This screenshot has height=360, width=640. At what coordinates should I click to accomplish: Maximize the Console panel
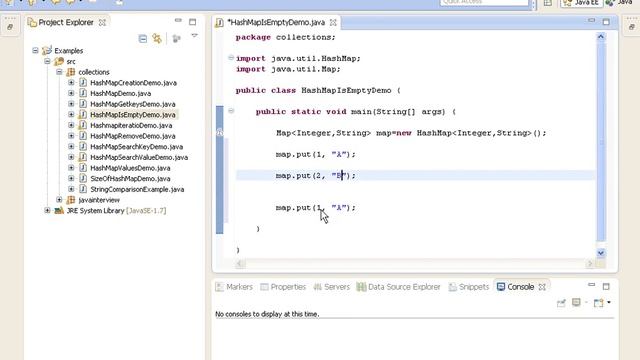pyautogui.click(x=606, y=287)
